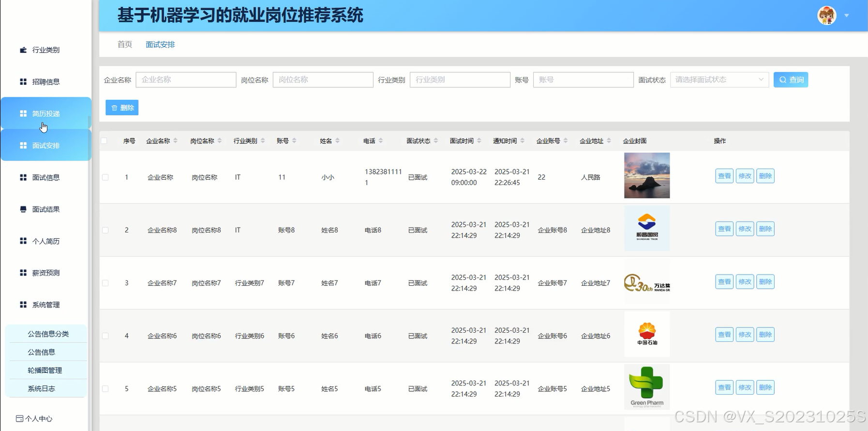Click the 招聘信息 grid icon
This screenshot has width=868, height=431.
[x=23, y=82]
